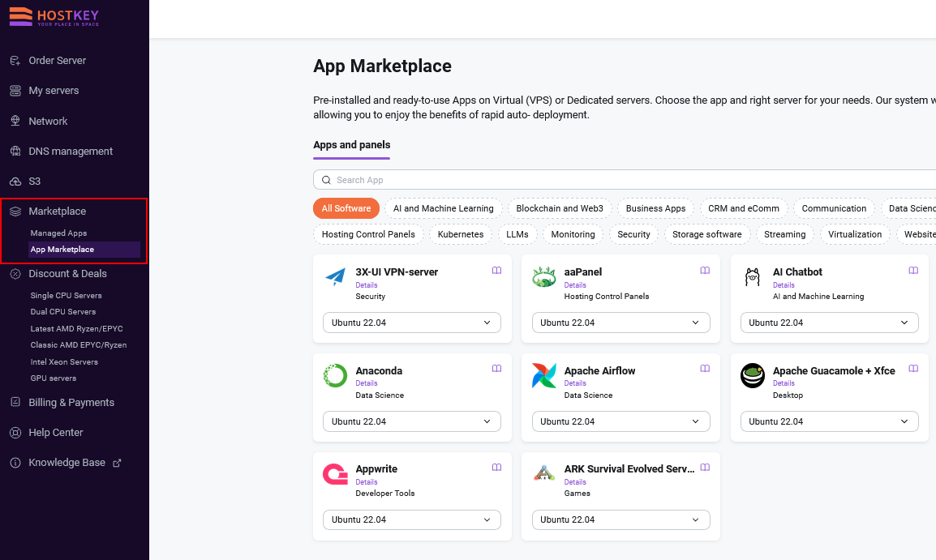The image size is (936, 560).
Task: Filter by CRM and eComm
Action: click(744, 208)
